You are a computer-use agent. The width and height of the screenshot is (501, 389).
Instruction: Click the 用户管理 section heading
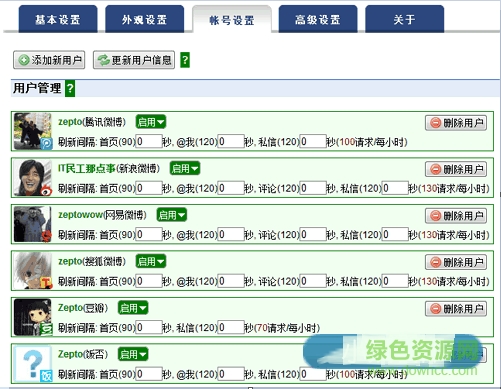[37, 88]
